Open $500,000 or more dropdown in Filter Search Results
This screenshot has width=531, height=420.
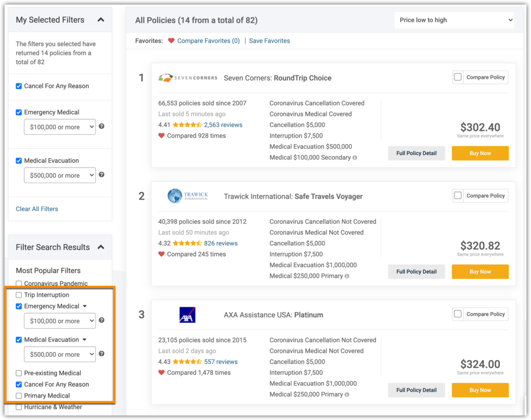(x=60, y=354)
